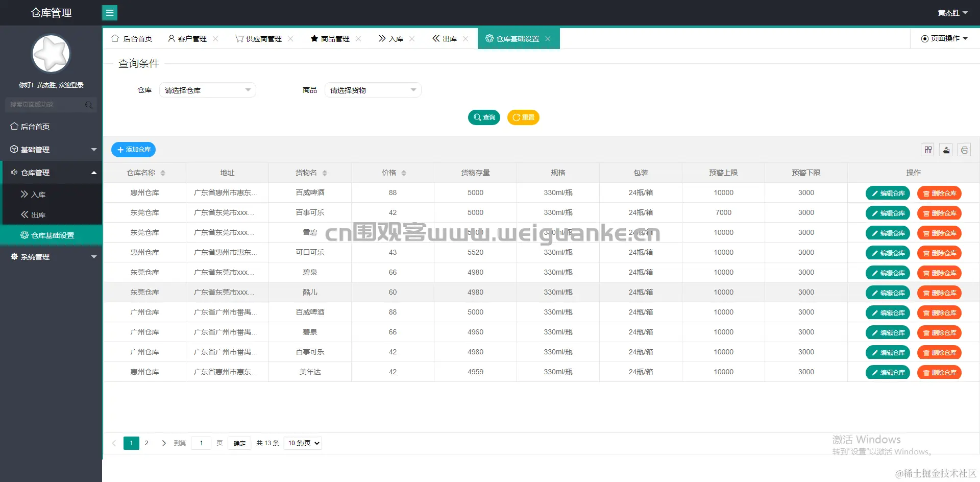The height and width of the screenshot is (482, 980).
Task: Select 仓库基础设置 in the sidebar
Action: tap(51, 235)
